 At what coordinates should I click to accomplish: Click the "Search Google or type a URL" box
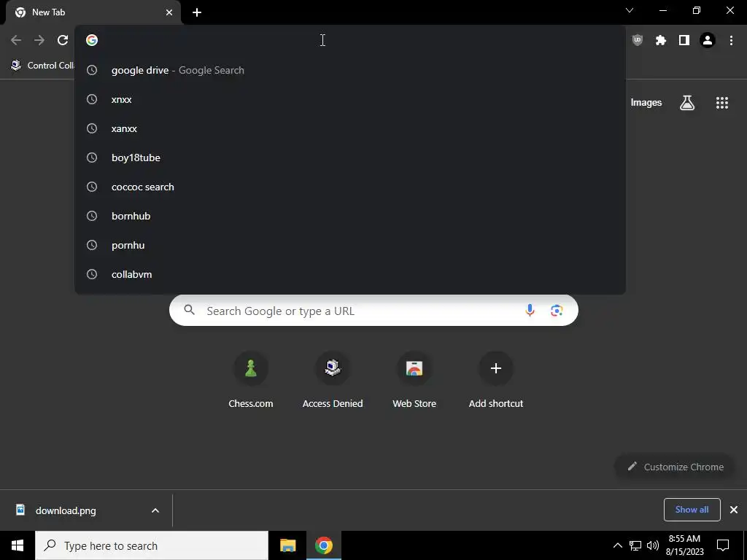tap(373, 311)
